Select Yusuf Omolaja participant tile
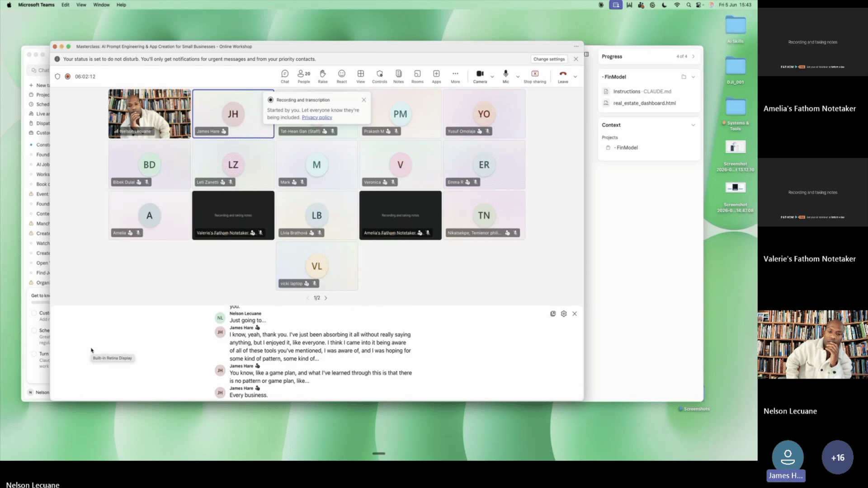This screenshot has height=488, width=868. point(484,113)
